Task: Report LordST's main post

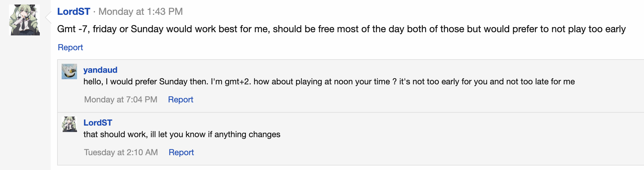Action: 70,47
